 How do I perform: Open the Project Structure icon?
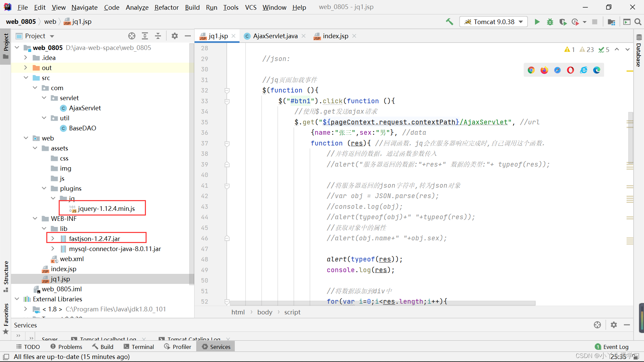[611, 22]
